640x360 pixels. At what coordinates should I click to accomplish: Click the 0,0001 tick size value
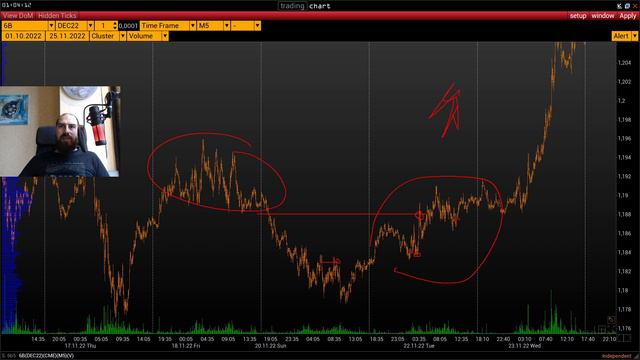(x=128, y=26)
